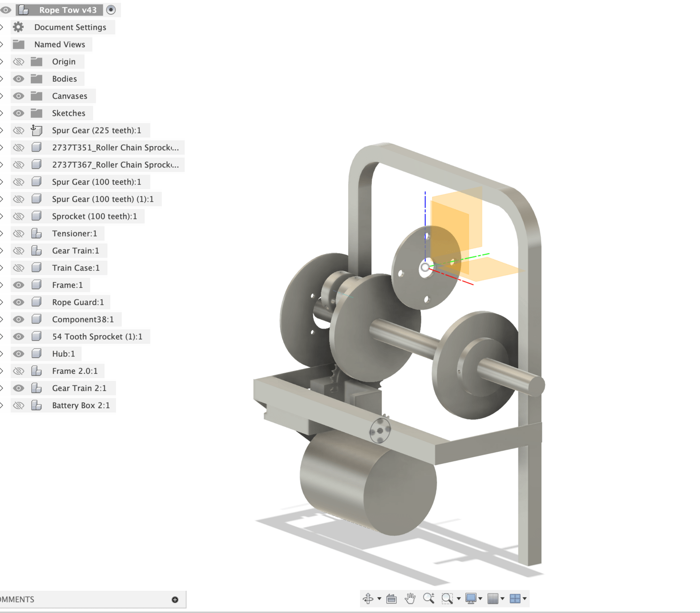The image size is (700, 613).
Task: Hide the Sketches folder
Action: pyautogui.click(x=18, y=114)
